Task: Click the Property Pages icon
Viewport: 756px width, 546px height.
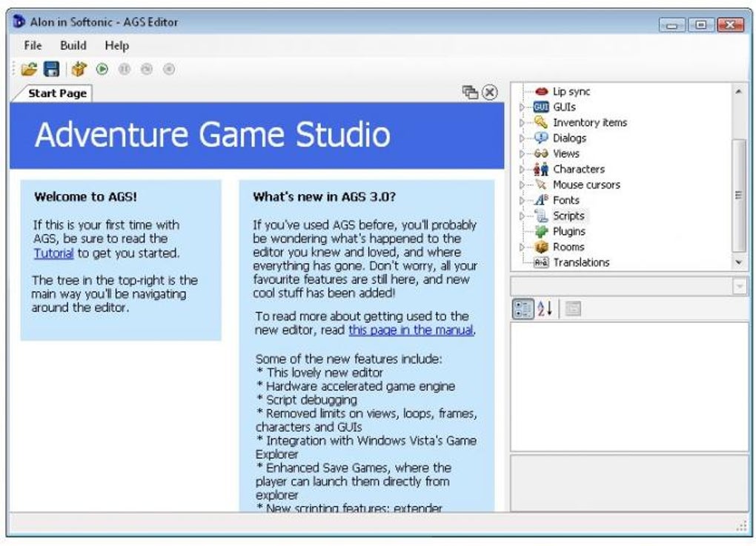Action: point(573,309)
